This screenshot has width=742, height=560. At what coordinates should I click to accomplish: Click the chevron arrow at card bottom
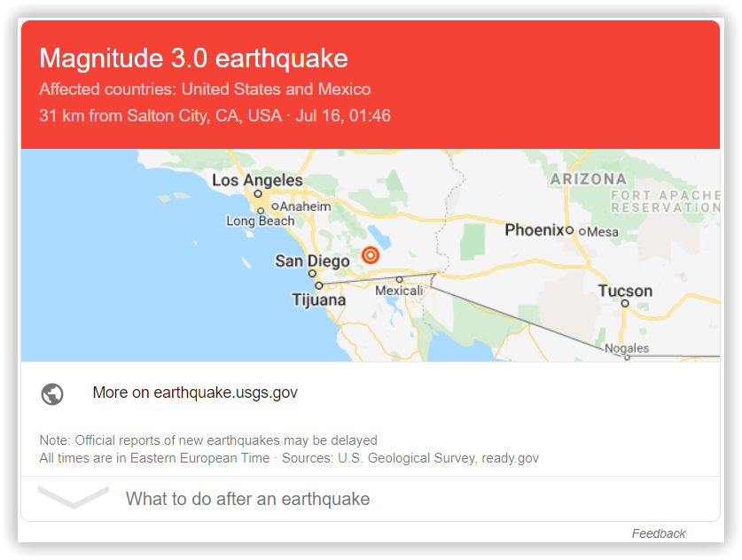74,496
